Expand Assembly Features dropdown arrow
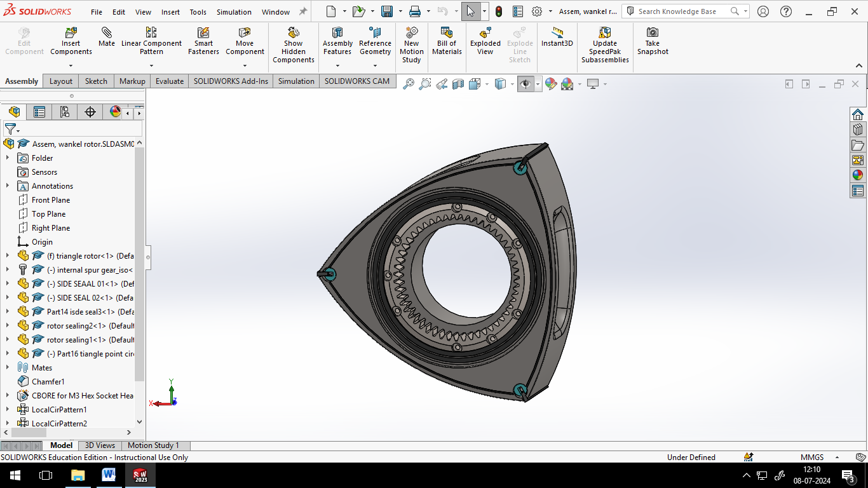868x488 pixels. (337, 65)
